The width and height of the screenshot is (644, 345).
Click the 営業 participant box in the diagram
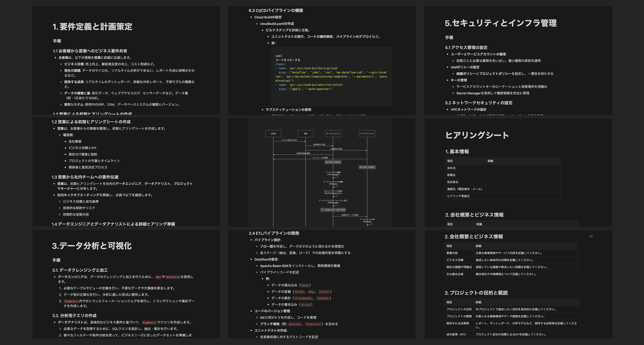305,134
